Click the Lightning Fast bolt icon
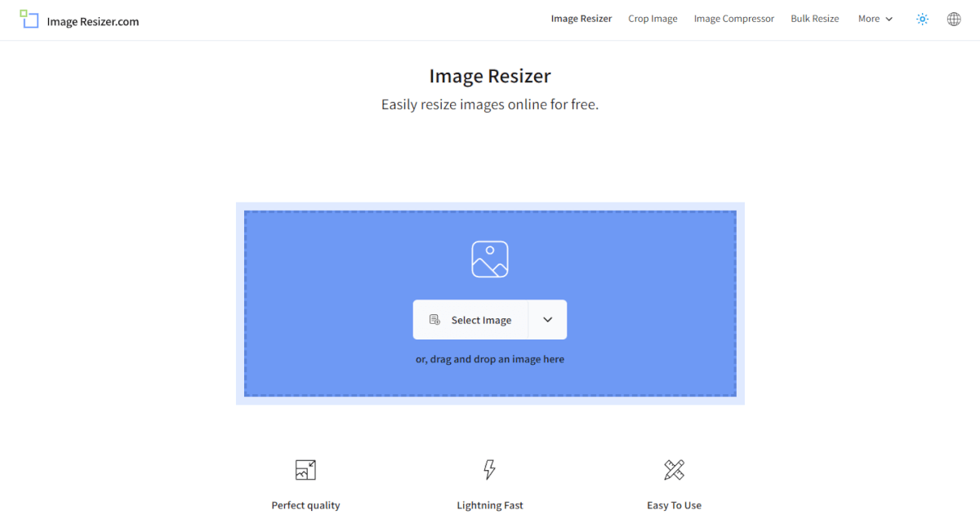This screenshot has height=528, width=980. click(489, 469)
